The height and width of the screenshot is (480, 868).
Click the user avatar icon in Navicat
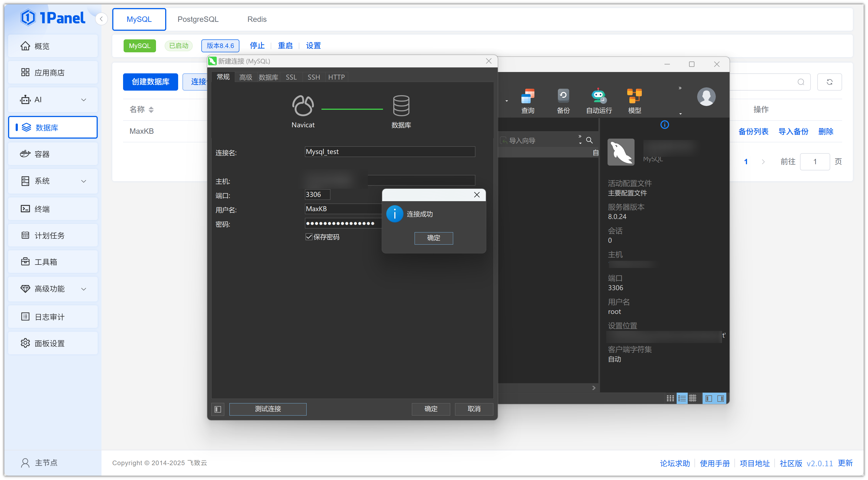point(706,97)
